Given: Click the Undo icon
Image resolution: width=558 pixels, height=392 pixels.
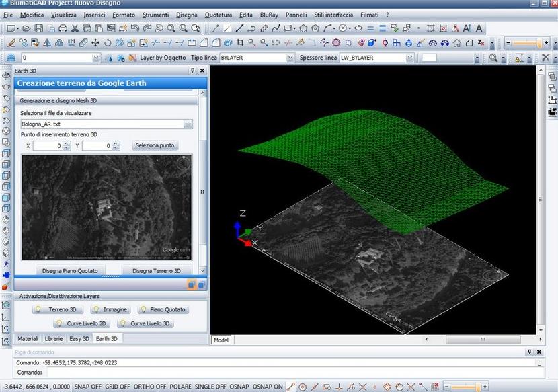Looking at the screenshot, I should click(x=134, y=28).
